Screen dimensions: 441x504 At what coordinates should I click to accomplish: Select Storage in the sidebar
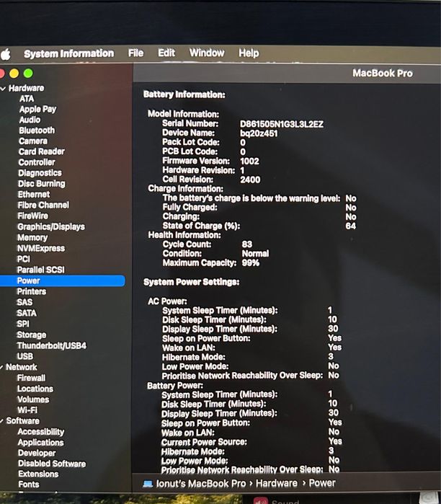[32, 335]
